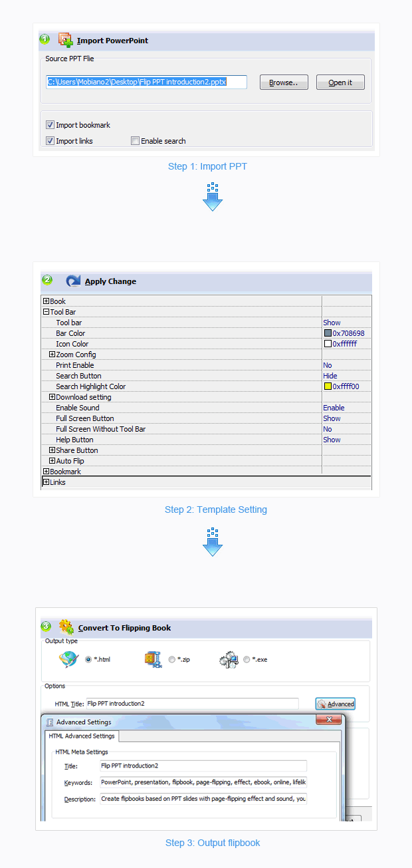This screenshot has height=868, width=412.
Task: Click the meta Title field in Advanced Settings
Action: (x=203, y=766)
